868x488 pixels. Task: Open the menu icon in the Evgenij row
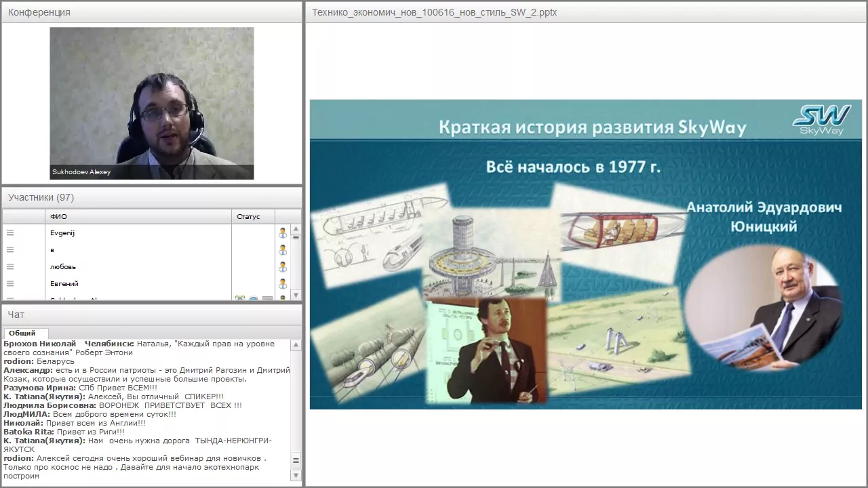click(10, 232)
